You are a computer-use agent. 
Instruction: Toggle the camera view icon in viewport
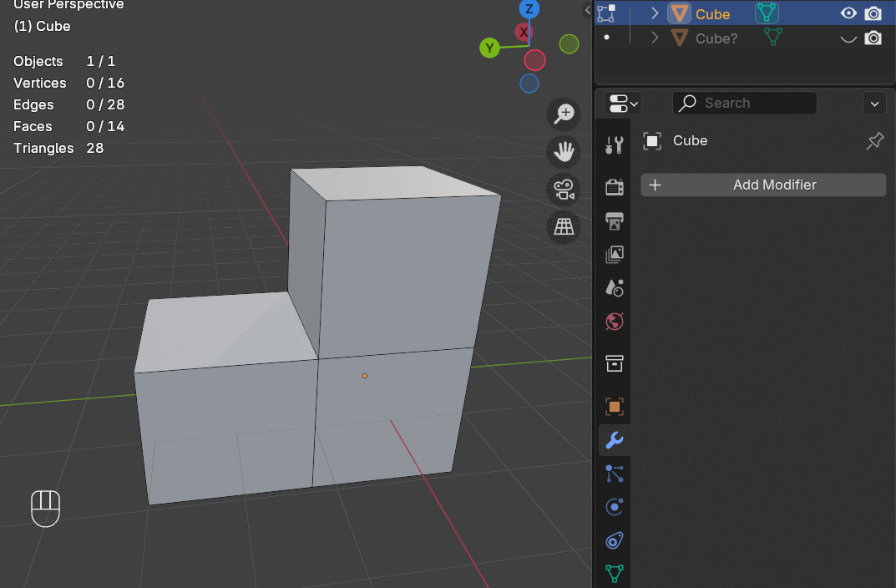[564, 189]
